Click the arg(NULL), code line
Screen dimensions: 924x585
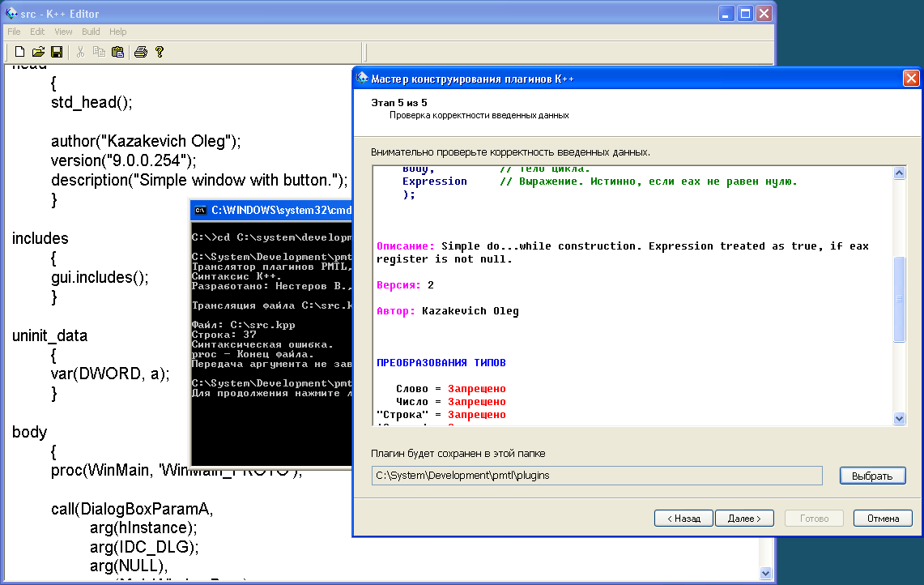(129, 566)
